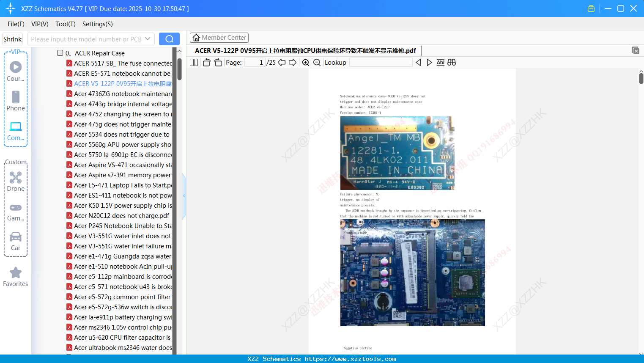Open Acer E5-471 Laptop Fails to Start
The image size is (644, 363).
(x=119, y=185)
